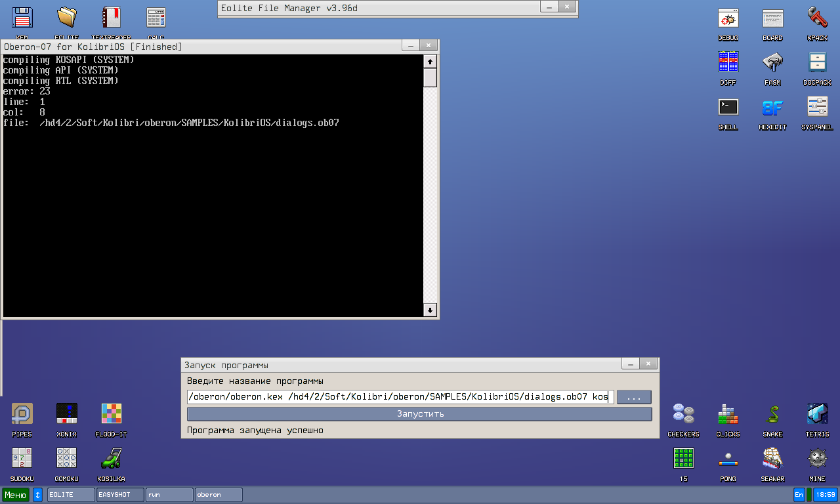Click the Запустить run button

(419, 414)
